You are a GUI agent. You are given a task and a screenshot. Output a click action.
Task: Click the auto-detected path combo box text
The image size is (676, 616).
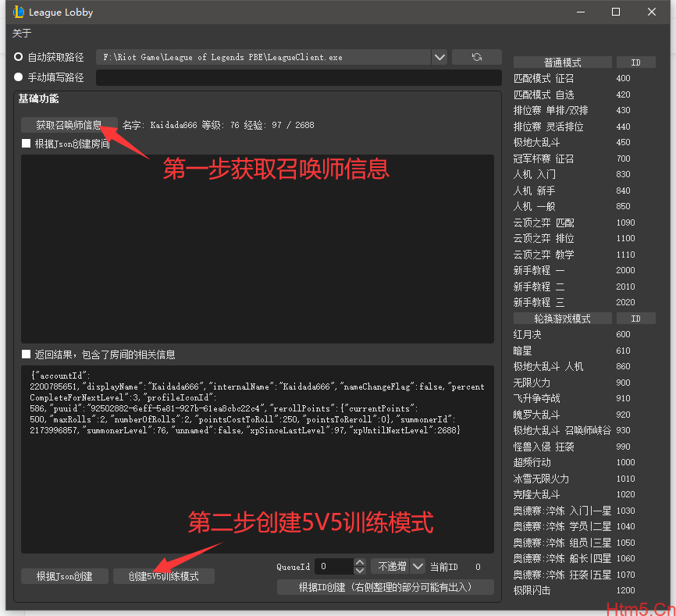263,57
